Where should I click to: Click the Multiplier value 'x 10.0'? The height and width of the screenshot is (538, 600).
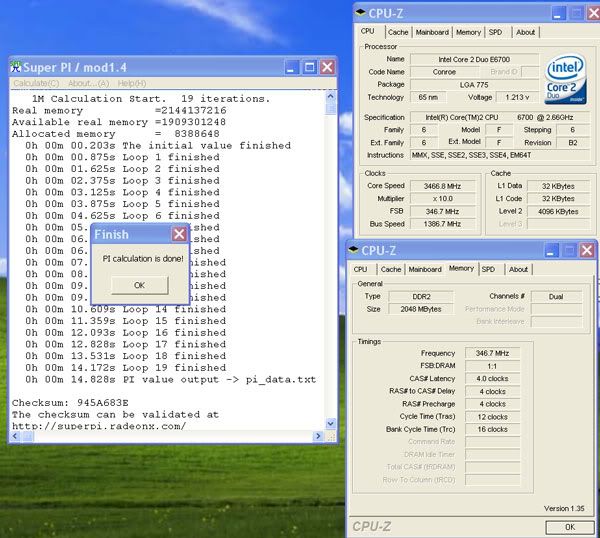pos(442,199)
